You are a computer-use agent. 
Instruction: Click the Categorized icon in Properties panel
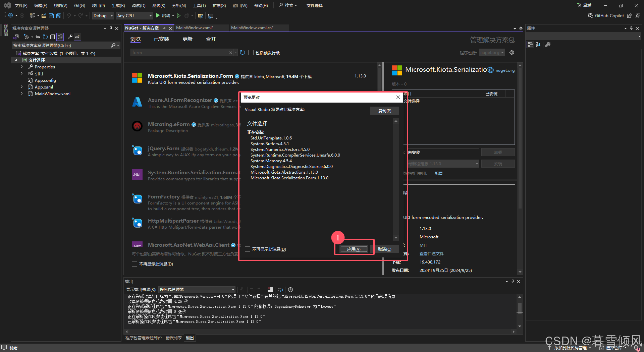(530, 45)
